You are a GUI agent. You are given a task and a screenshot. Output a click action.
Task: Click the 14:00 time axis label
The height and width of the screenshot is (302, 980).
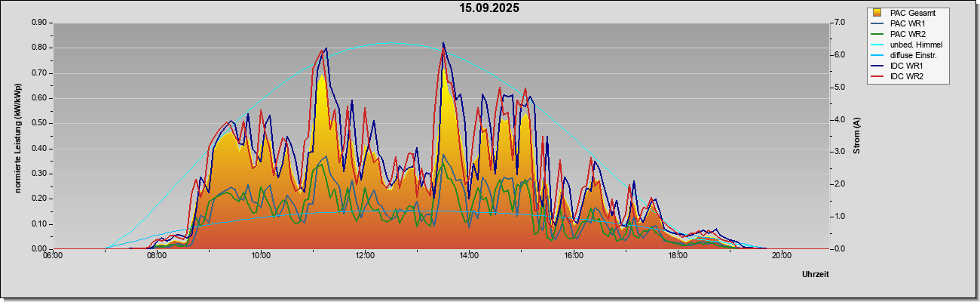click(x=469, y=256)
